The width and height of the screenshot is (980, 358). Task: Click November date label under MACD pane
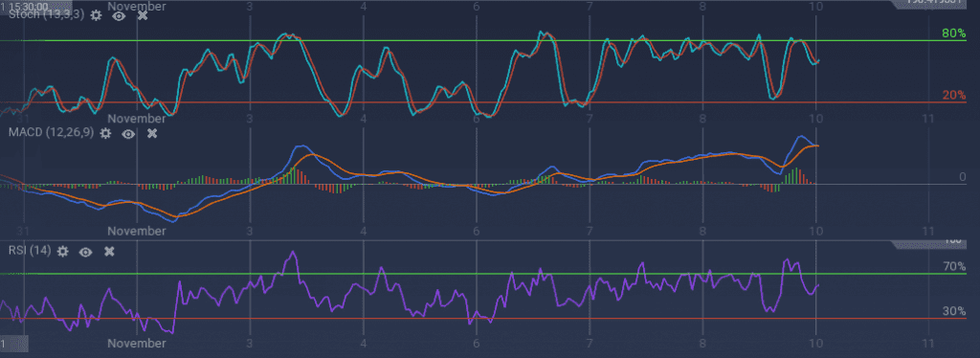[137, 231]
